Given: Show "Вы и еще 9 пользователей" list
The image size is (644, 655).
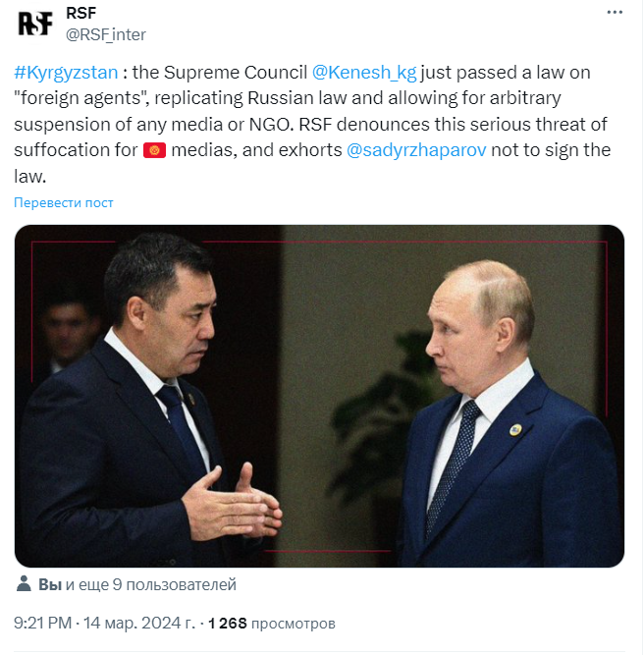Looking at the screenshot, I should (x=137, y=585).
